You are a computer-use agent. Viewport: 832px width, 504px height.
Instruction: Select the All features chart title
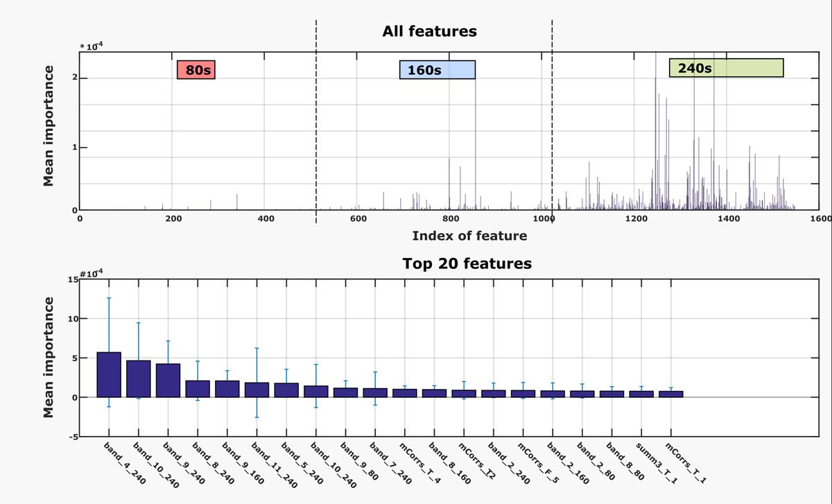[x=429, y=32]
